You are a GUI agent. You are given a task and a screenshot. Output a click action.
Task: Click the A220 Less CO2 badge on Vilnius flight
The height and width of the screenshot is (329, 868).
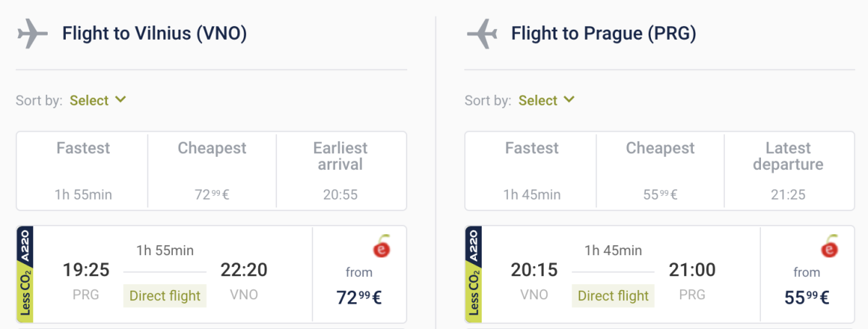coord(25,274)
